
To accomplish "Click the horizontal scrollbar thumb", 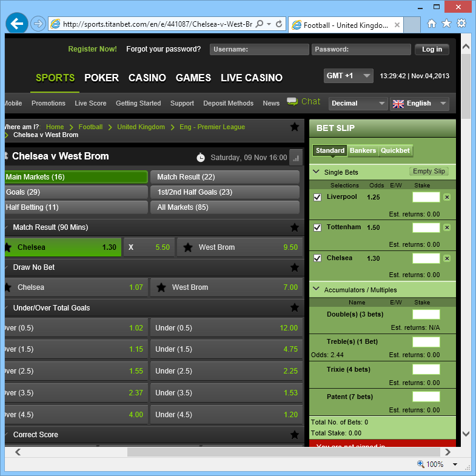I will (x=284, y=452).
